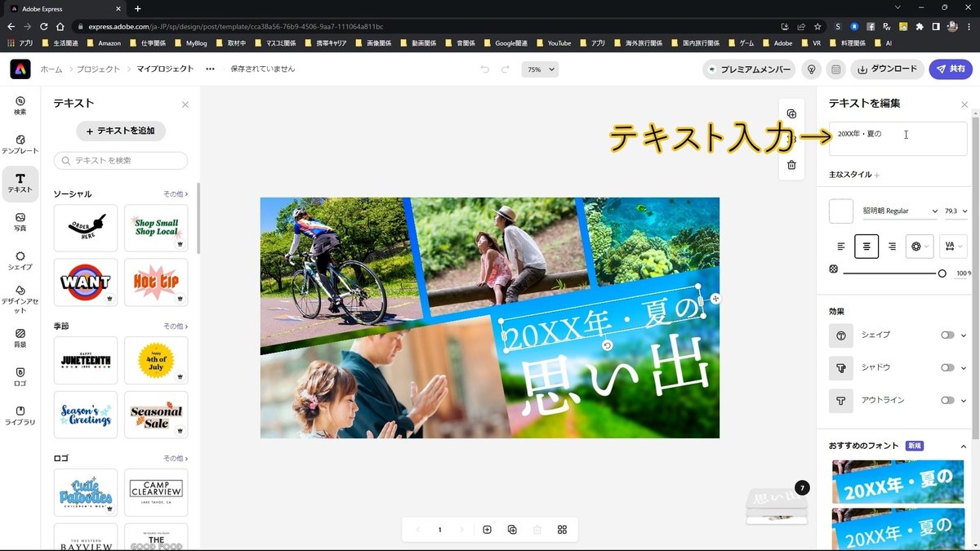Open the 写真 photos panel
Screen dimensions: 980x551
pos(20,222)
